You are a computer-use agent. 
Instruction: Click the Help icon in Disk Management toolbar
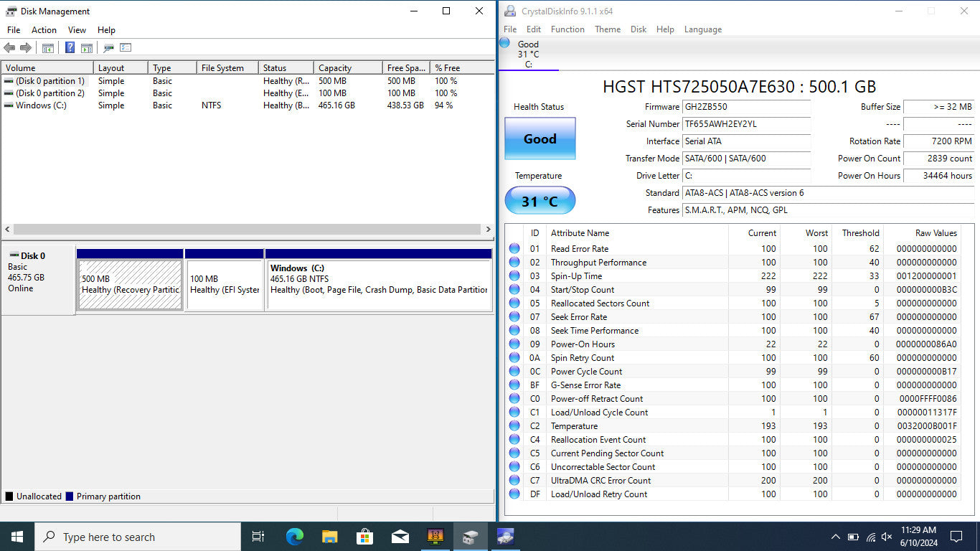coord(70,48)
